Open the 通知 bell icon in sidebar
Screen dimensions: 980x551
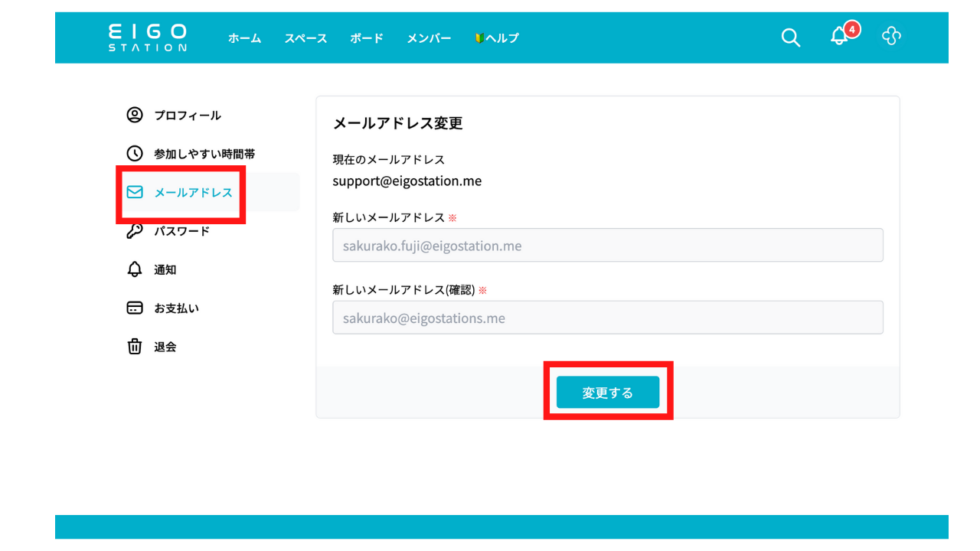tap(136, 269)
